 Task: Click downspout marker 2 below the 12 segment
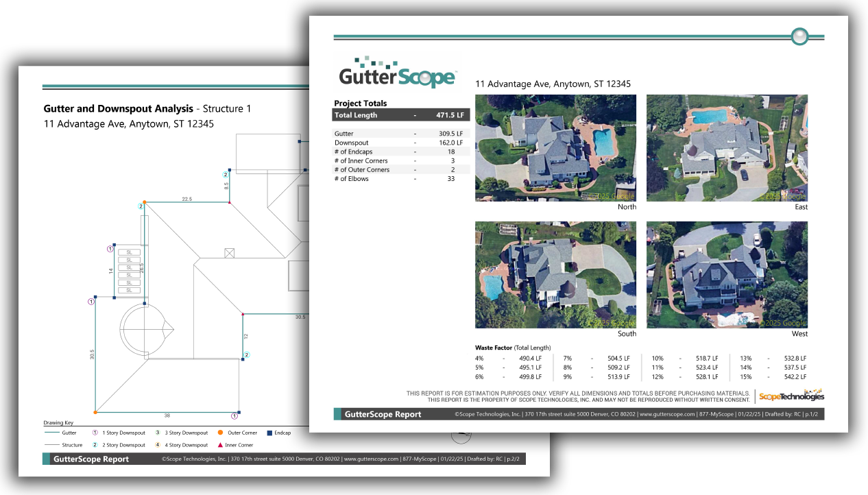point(247,354)
